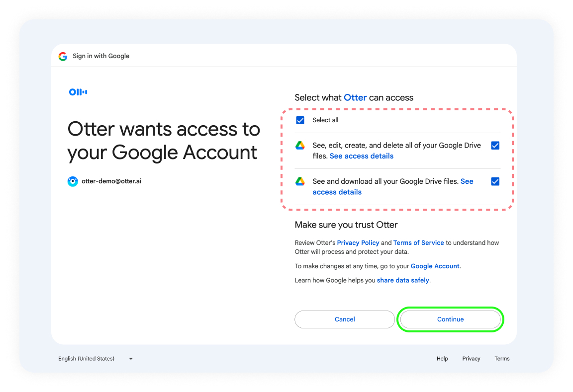Uncheck the see and download Drive files permission
The image size is (573, 392).
(x=495, y=181)
